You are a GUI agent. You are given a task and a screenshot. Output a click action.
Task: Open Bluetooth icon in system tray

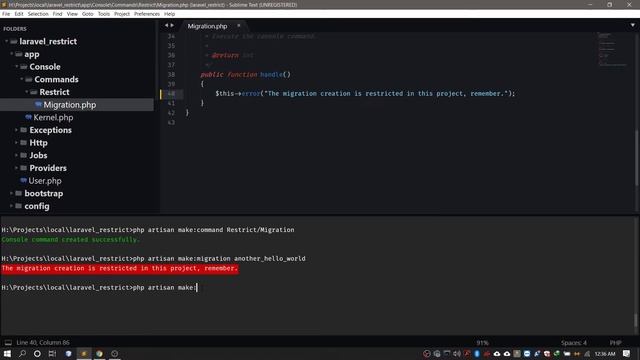pos(477,353)
